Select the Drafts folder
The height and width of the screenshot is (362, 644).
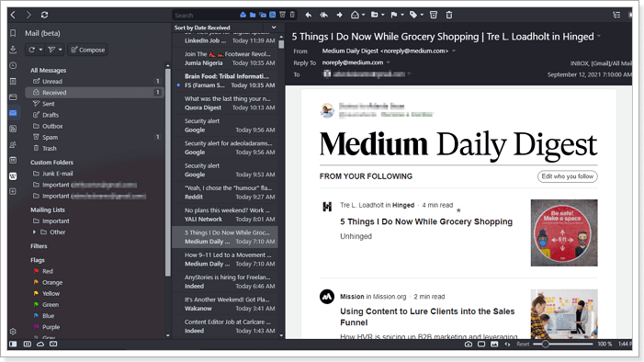[x=96, y=115]
